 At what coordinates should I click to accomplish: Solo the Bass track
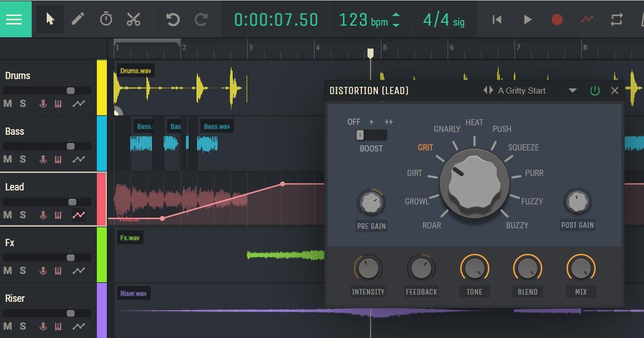point(23,159)
